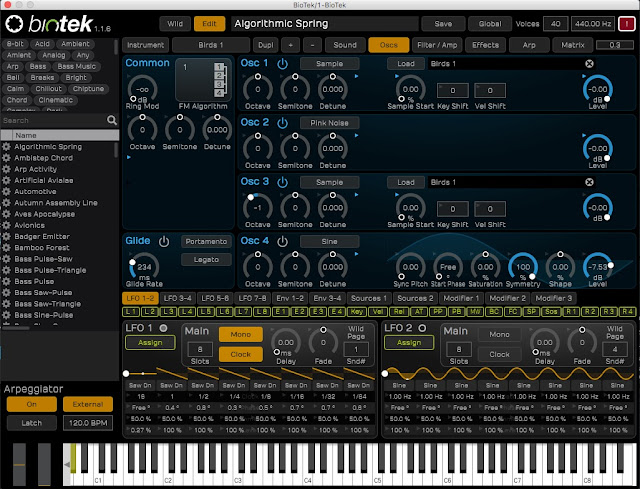Adjust the Glide Rate knob
Viewport: 640px width, 489px height.
point(144,267)
